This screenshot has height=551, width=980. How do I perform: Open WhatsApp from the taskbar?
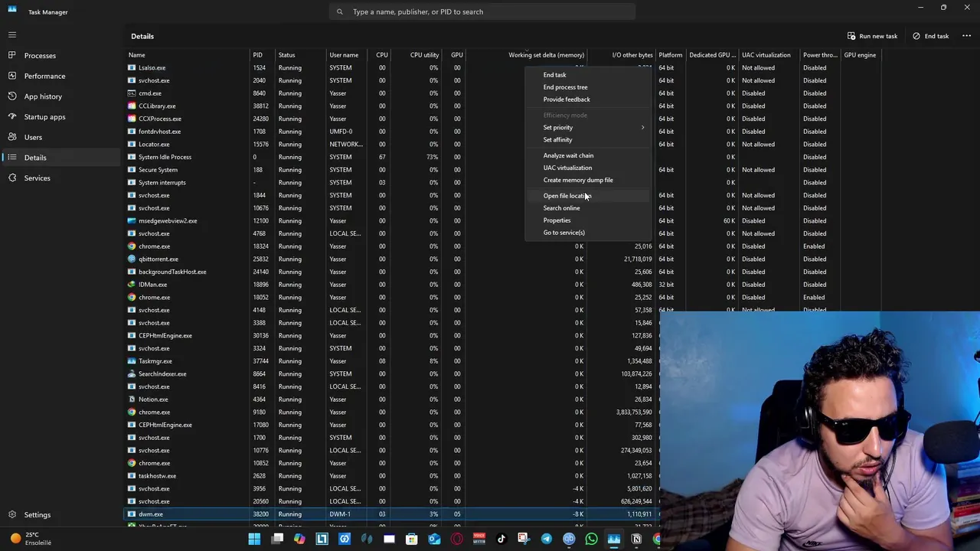[591, 539]
